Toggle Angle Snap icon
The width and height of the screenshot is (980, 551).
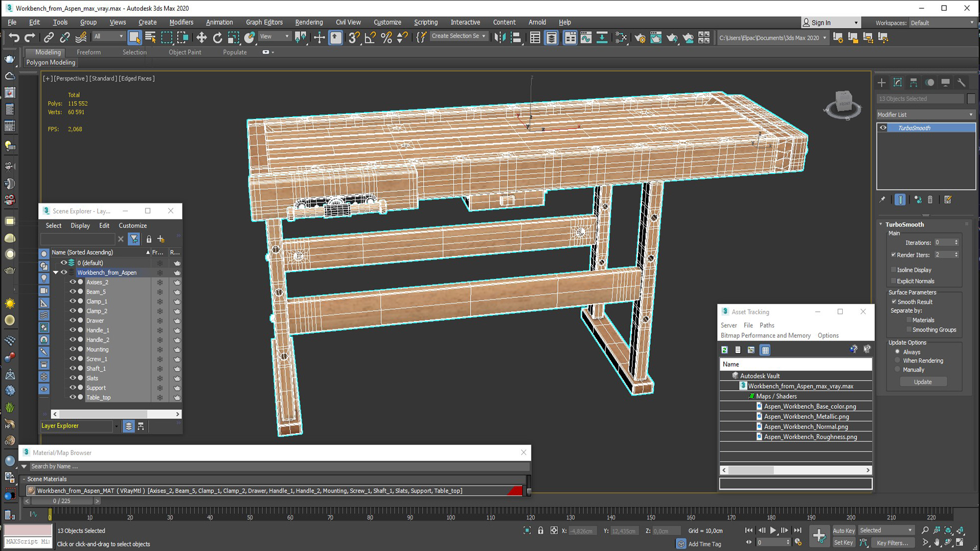point(370,37)
